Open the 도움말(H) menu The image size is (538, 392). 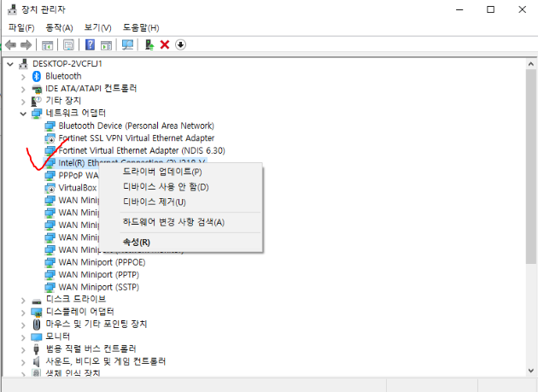click(x=141, y=27)
